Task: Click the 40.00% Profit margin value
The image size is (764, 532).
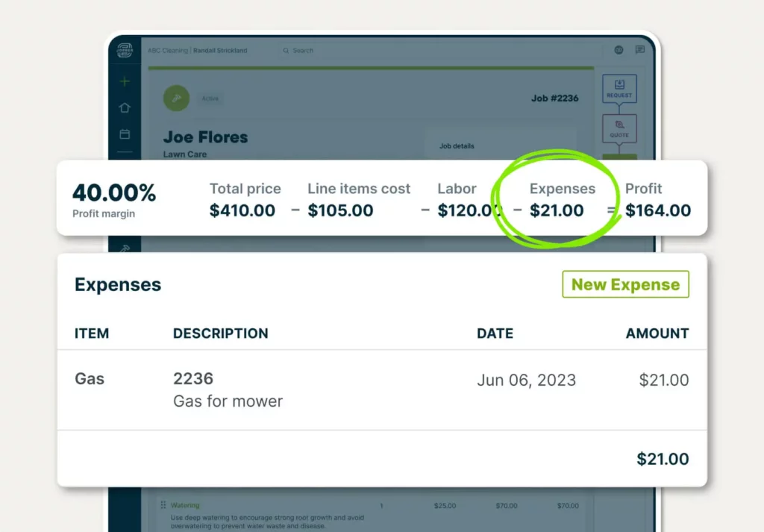Action: tap(114, 193)
